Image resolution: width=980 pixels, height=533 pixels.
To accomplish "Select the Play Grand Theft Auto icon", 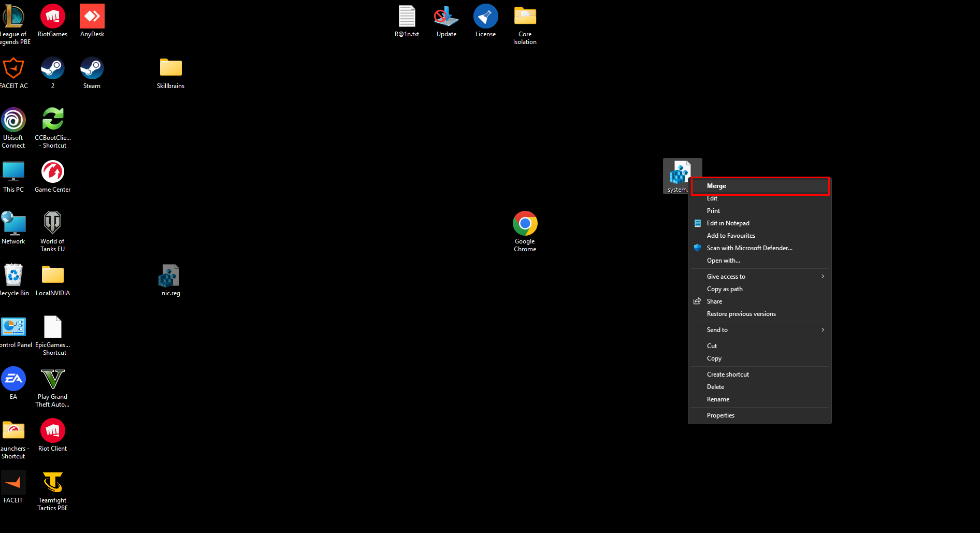I will pos(52,387).
